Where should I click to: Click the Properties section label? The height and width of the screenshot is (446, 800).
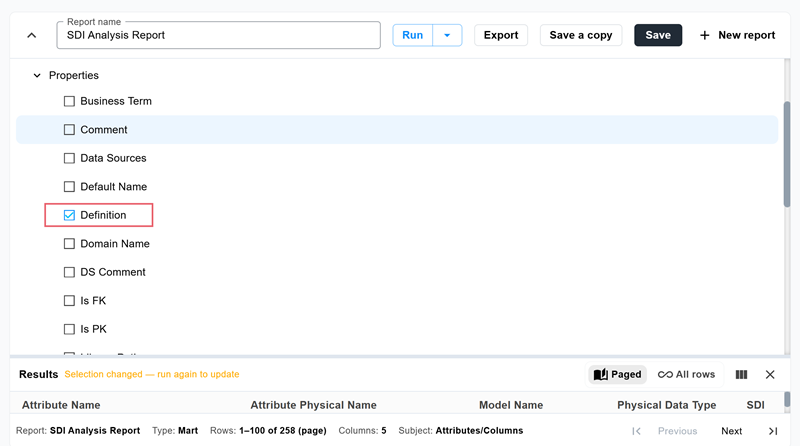pos(74,76)
